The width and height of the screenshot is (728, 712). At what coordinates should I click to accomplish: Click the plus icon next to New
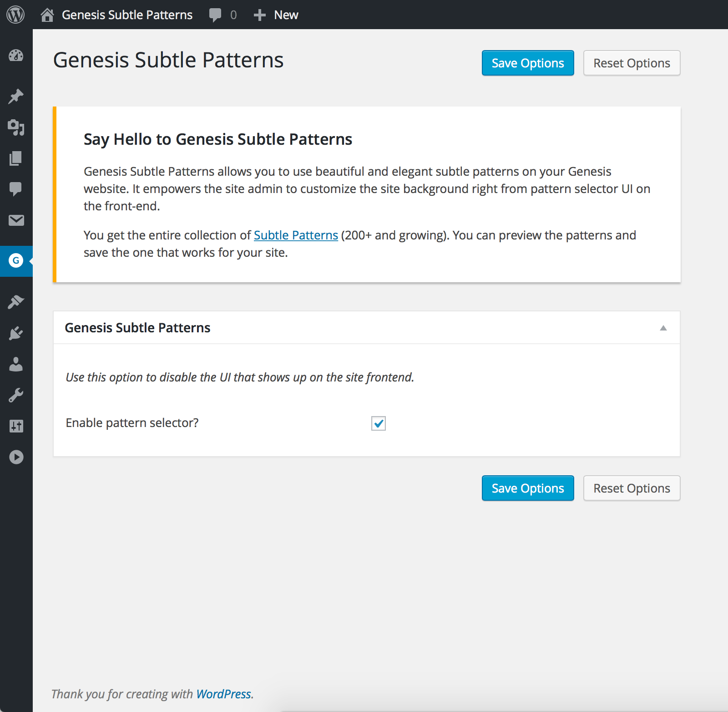point(259,15)
